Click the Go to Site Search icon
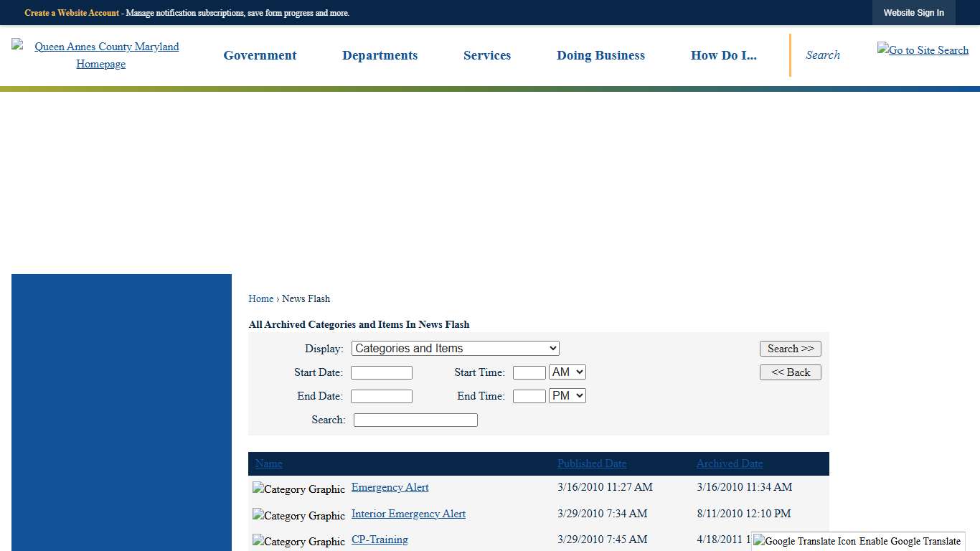The image size is (980, 551). pyautogui.click(x=923, y=50)
